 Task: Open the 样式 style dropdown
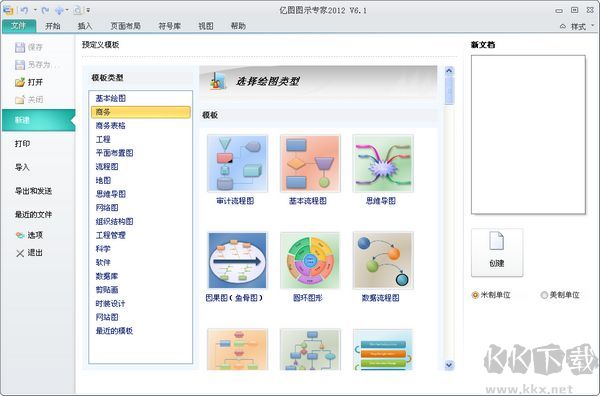coord(583,26)
